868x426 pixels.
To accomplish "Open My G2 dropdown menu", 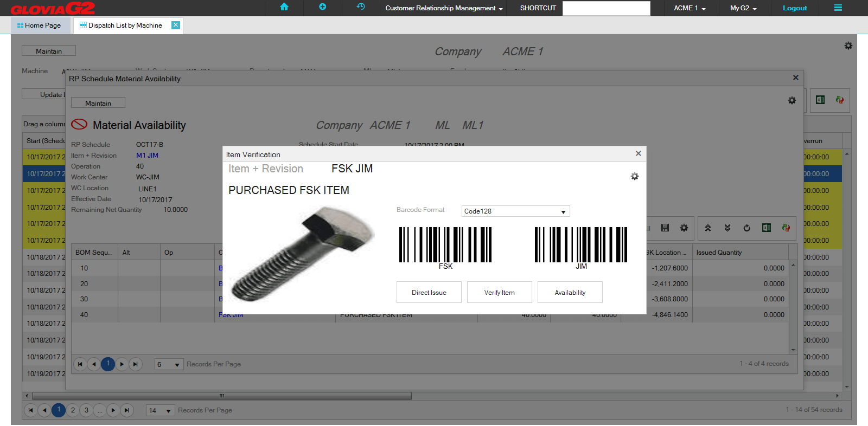I will pyautogui.click(x=743, y=8).
